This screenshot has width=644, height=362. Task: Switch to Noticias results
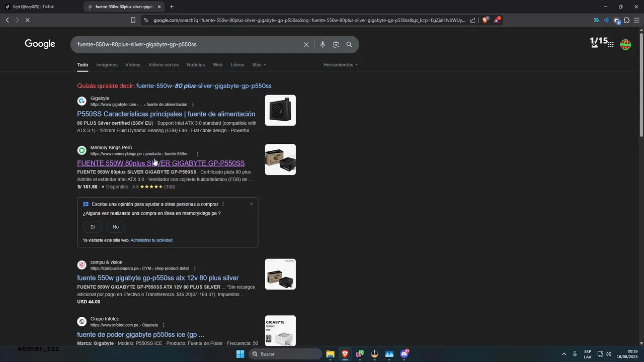pyautogui.click(x=196, y=65)
